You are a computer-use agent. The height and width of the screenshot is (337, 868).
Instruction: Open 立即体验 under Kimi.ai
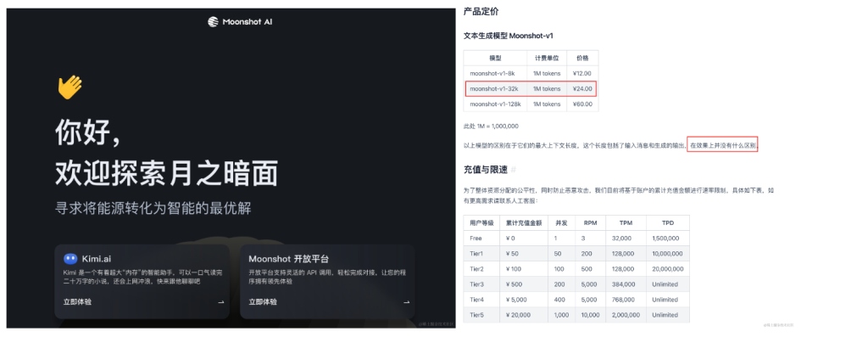(x=77, y=302)
